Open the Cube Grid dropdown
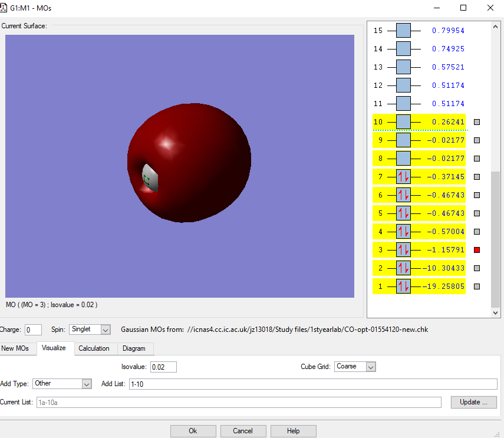Viewport: 504px width, 438px height. (355, 367)
